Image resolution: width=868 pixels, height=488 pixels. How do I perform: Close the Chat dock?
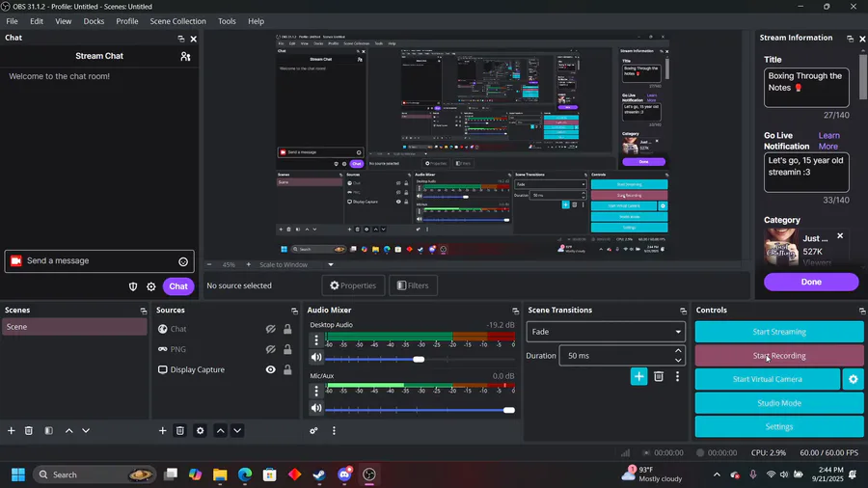(x=193, y=39)
